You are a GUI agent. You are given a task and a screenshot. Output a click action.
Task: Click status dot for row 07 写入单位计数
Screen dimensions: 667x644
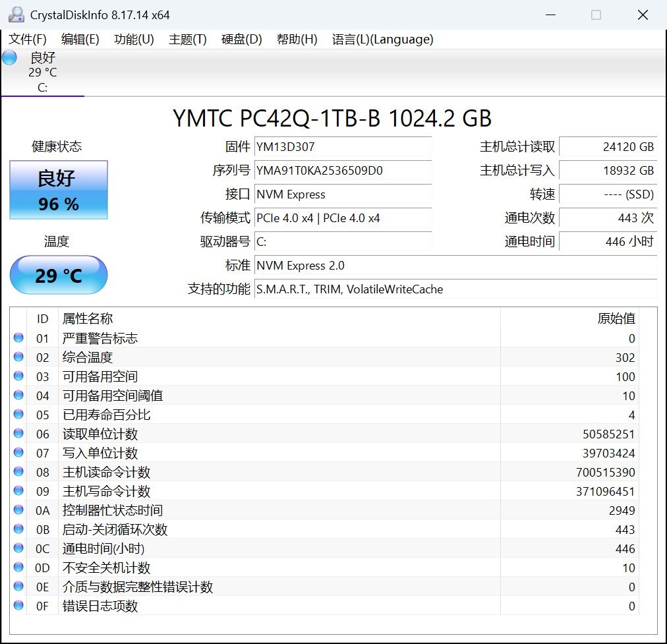18,453
